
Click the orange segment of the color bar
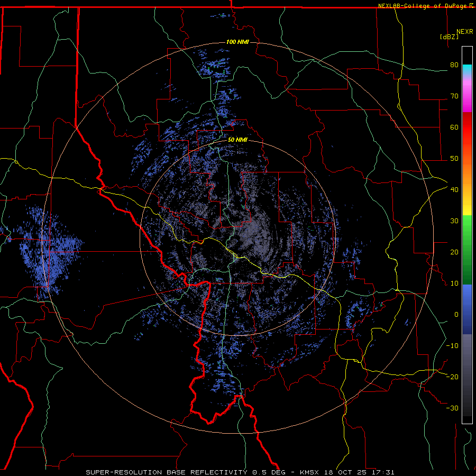pos(467,173)
